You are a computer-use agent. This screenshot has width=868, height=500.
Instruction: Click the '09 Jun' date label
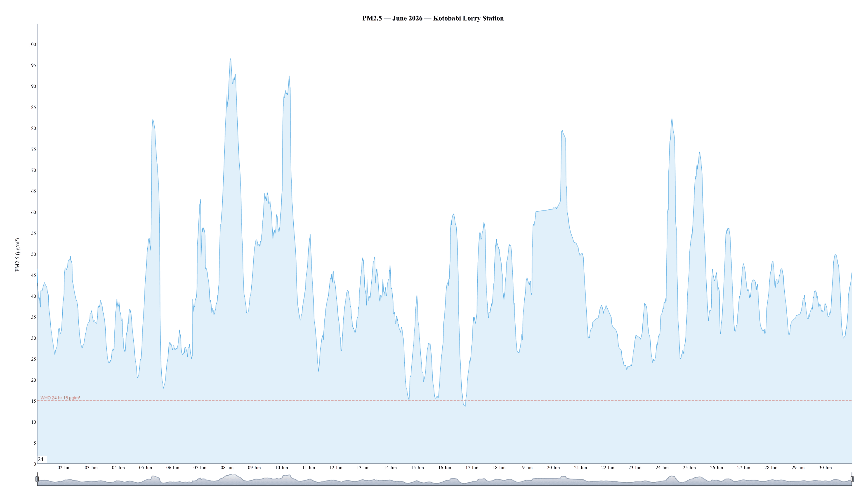coord(254,468)
